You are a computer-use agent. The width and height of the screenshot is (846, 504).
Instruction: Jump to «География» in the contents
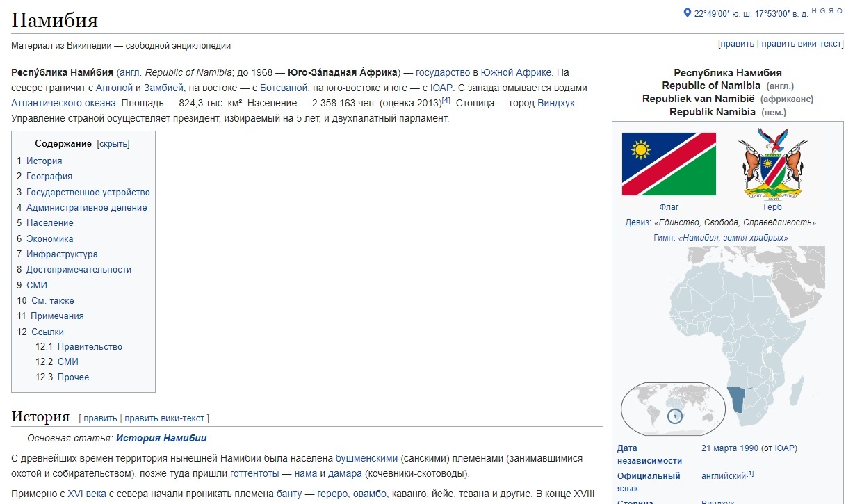(x=49, y=177)
